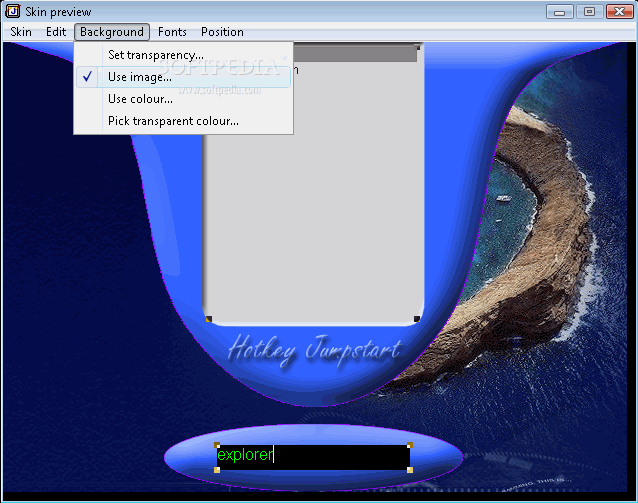
Task: Click the list area bottom-right corner handle
Action: (x=417, y=319)
